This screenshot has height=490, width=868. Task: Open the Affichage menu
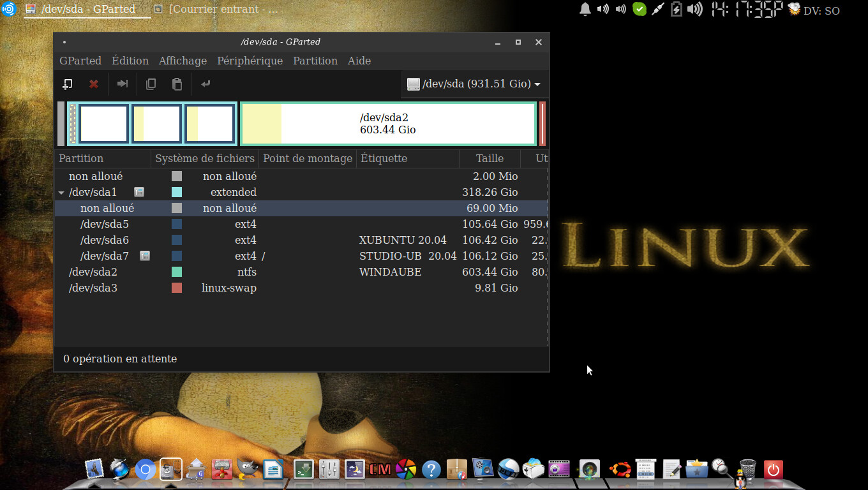pos(183,61)
